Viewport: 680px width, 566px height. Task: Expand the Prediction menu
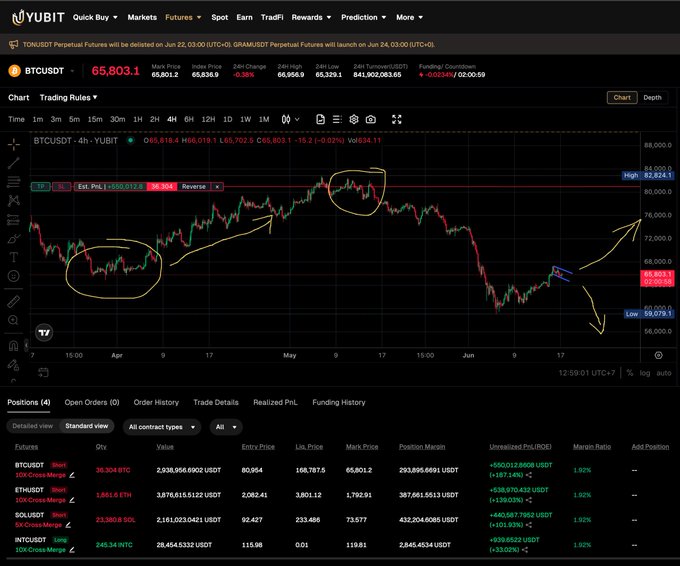pos(363,17)
